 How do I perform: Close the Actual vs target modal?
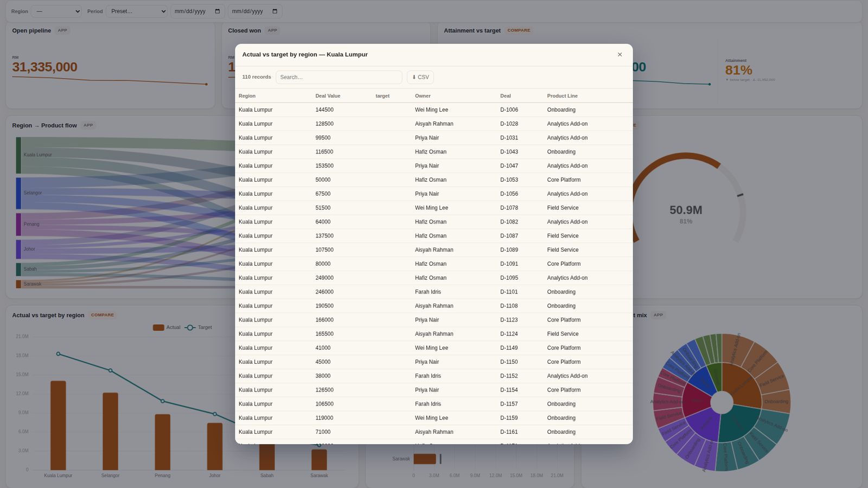point(620,55)
